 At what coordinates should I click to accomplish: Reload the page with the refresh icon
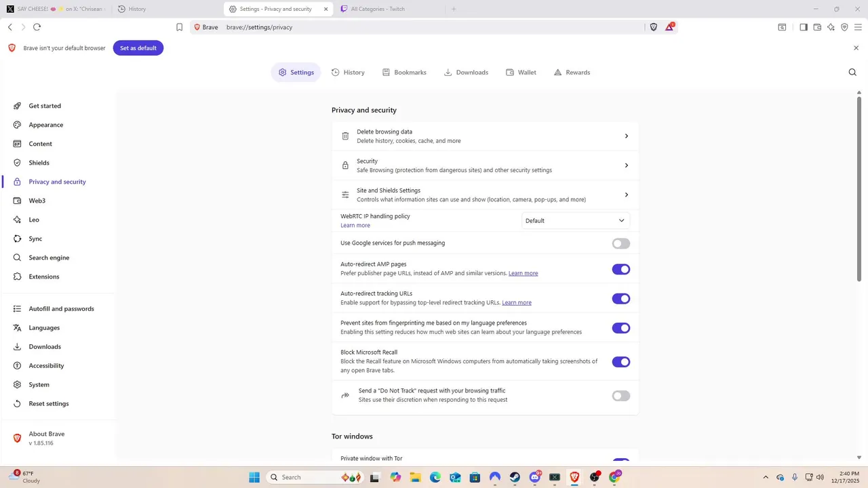point(37,27)
